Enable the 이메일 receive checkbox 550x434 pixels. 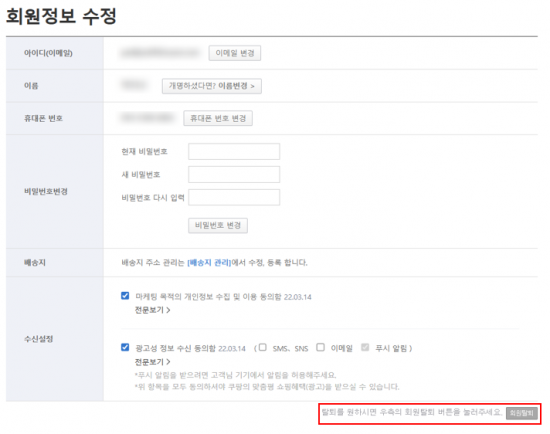pyautogui.click(x=320, y=347)
